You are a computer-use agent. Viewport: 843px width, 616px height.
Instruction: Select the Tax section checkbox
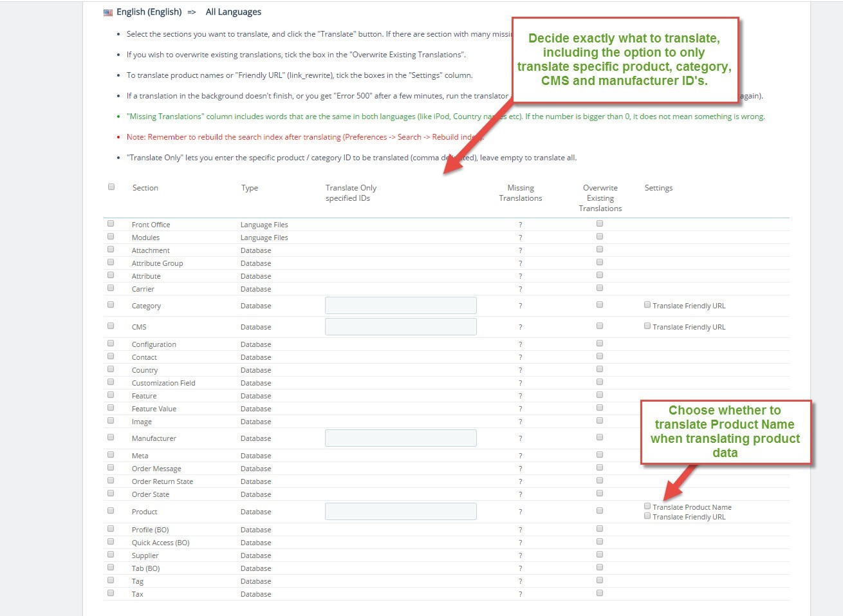111,593
